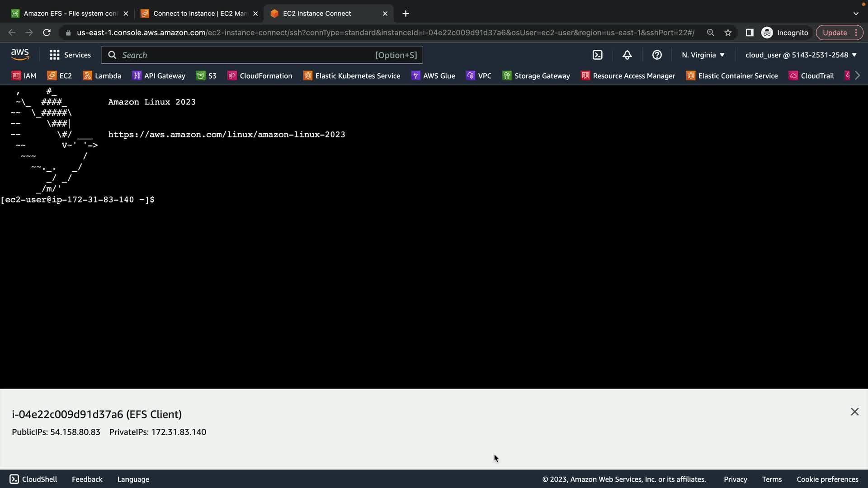Open S3 bookmark shortcut
Image resolution: width=868 pixels, height=488 pixels.
pyautogui.click(x=207, y=76)
